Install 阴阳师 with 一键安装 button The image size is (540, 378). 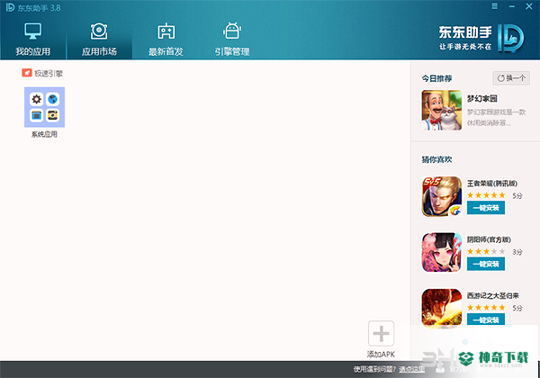click(486, 264)
